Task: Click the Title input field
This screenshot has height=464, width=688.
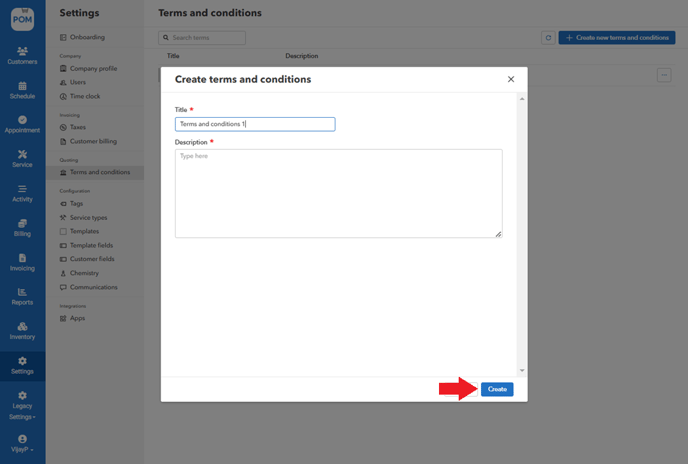Action: click(x=255, y=124)
